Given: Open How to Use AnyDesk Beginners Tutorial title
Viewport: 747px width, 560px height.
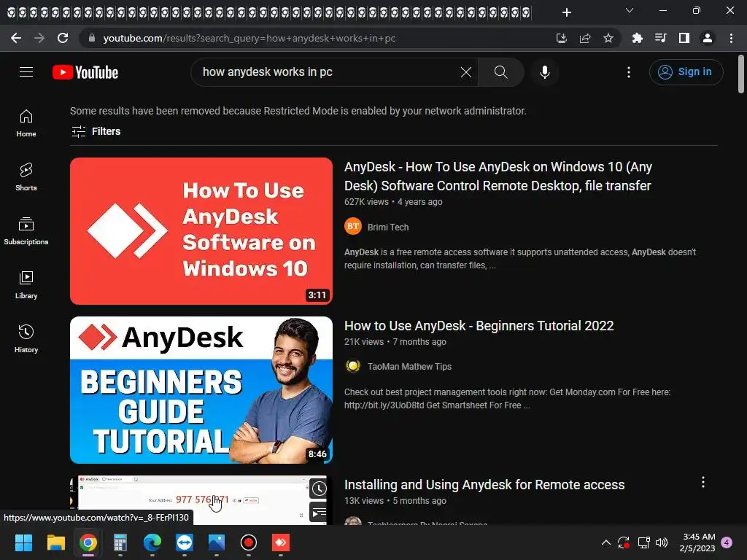Looking at the screenshot, I should [x=479, y=326].
